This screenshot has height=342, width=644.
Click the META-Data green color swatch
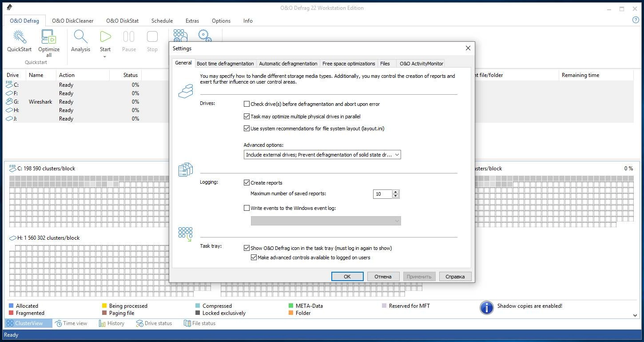291,306
